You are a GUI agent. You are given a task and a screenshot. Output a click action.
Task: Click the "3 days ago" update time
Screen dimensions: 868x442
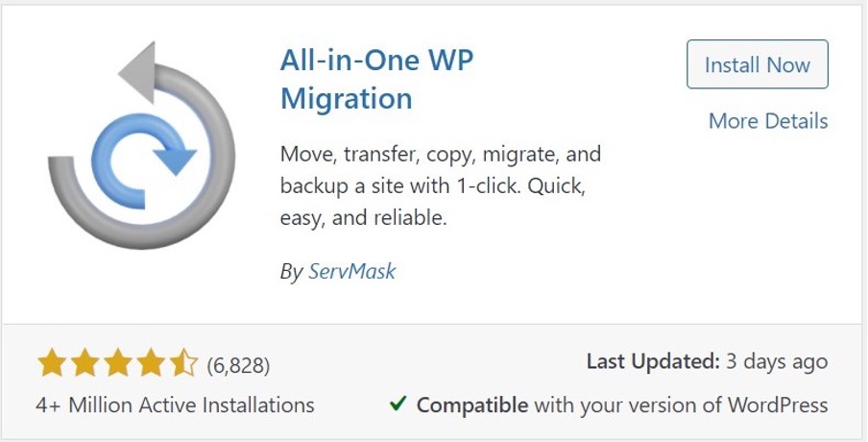[777, 362]
